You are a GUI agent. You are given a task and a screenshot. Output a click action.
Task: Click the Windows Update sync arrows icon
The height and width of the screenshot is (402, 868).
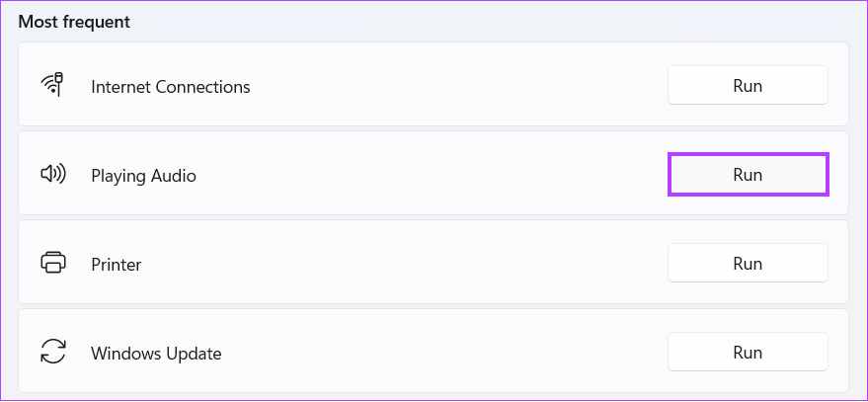tap(53, 351)
